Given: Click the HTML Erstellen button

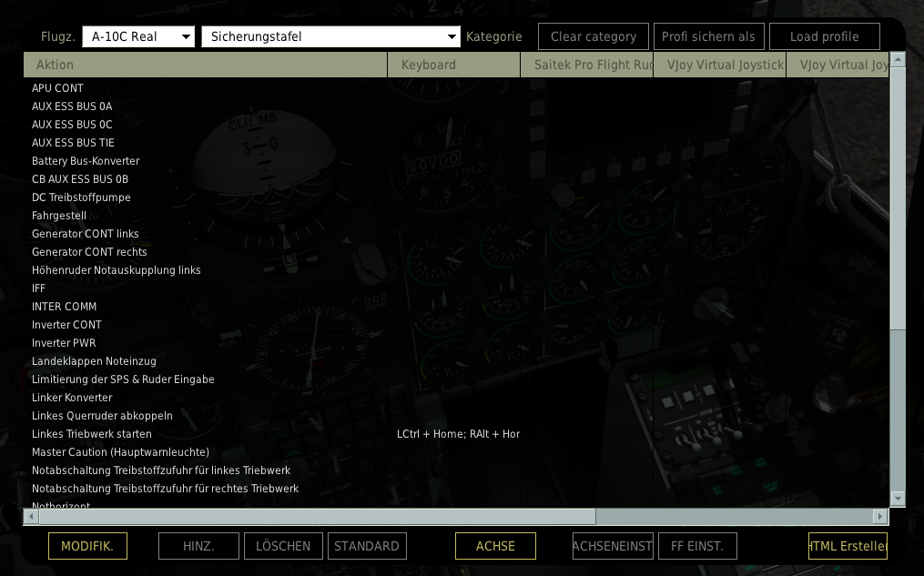Looking at the screenshot, I should click(848, 546).
